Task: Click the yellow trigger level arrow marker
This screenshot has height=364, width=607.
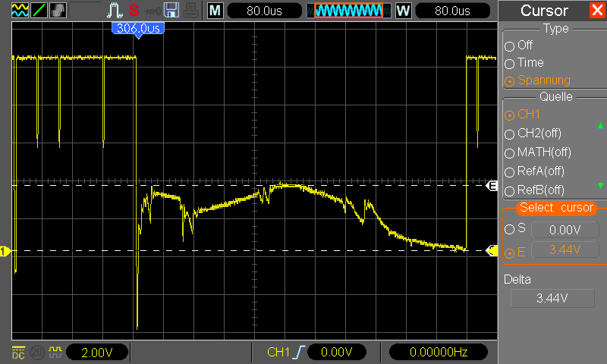Action: coord(492,251)
